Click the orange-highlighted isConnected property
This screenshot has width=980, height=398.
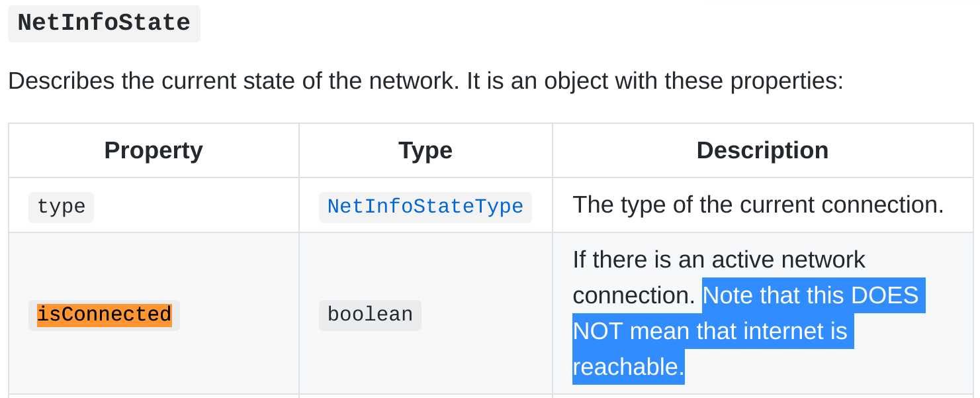pyautogui.click(x=104, y=315)
